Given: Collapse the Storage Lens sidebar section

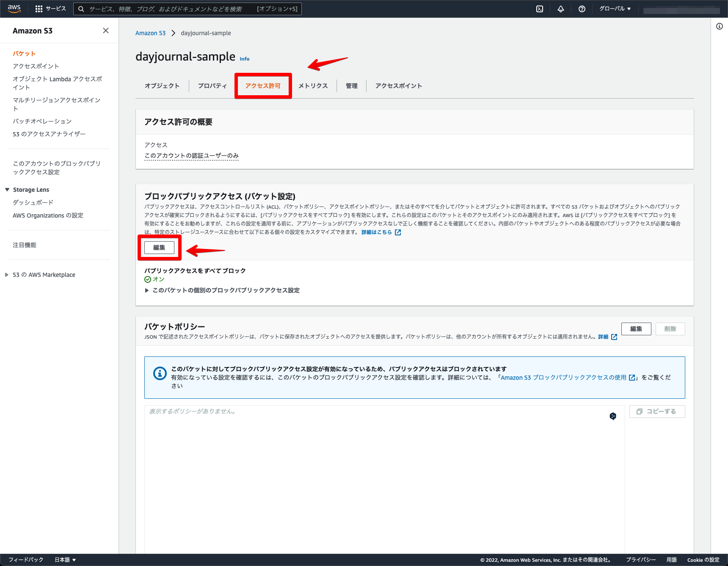Looking at the screenshot, I should coord(7,190).
